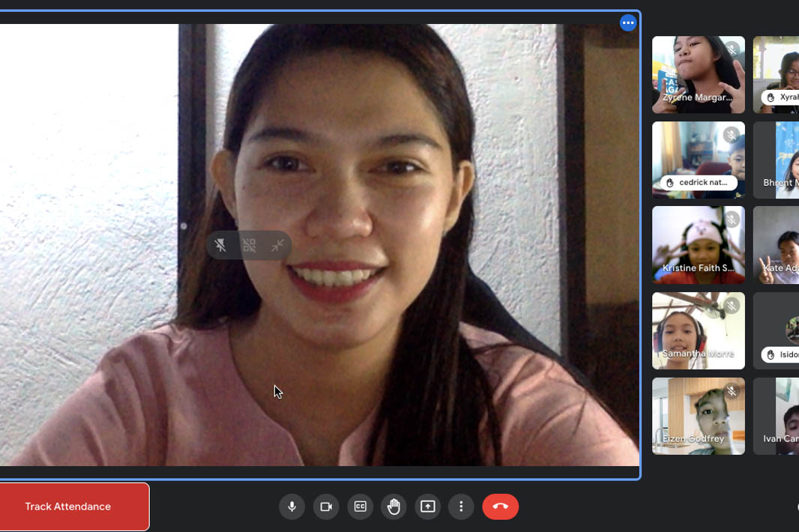Click the "Kristine Faith S..." name label
The width and height of the screenshot is (799, 532).
coord(698,268)
